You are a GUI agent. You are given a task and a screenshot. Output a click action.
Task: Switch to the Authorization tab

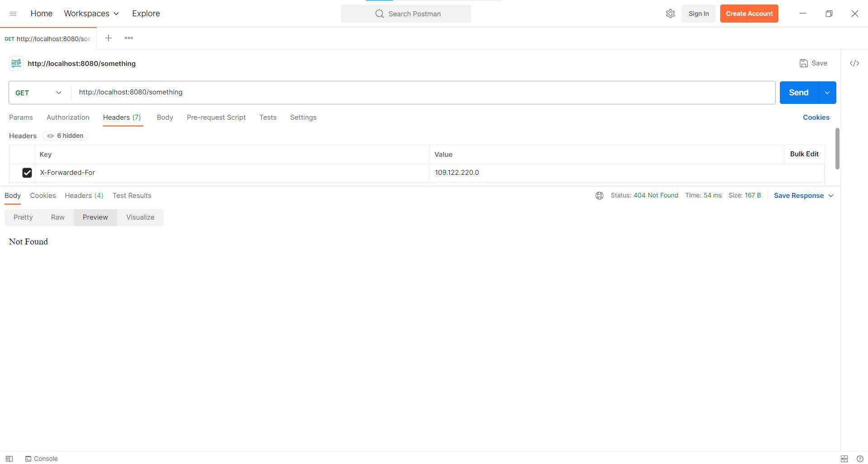coord(68,117)
